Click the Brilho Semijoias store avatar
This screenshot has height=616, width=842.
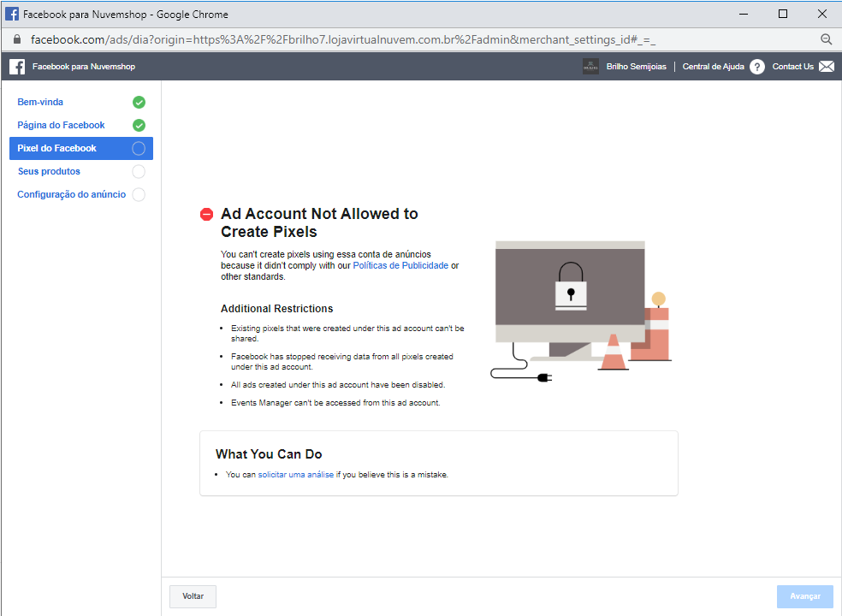pyautogui.click(x=590, y=67)
